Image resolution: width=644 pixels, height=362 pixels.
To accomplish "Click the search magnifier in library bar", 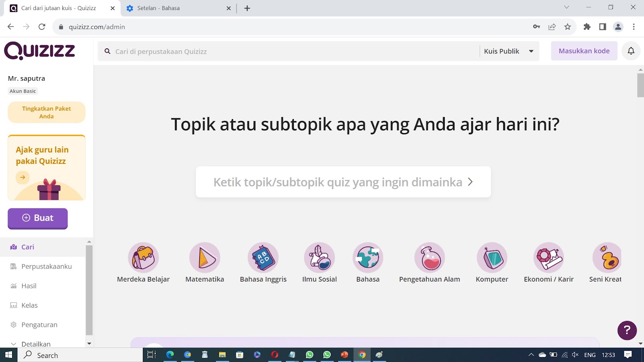I will [107, 51].
